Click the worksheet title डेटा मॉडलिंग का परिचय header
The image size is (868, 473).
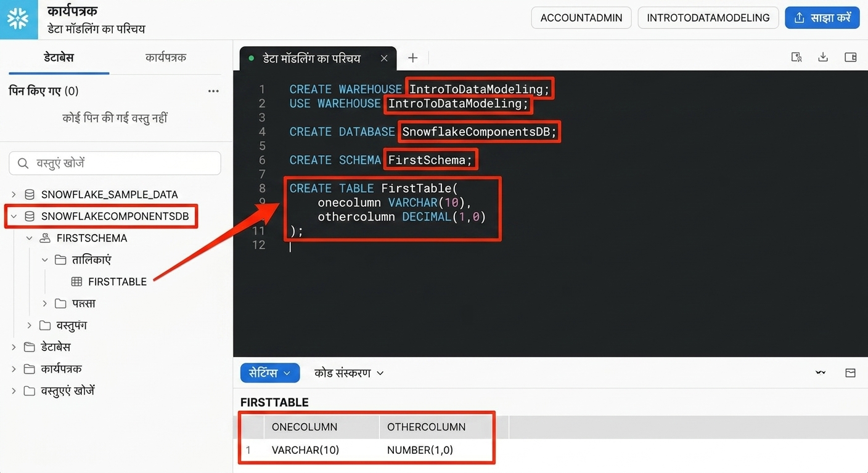97,29
